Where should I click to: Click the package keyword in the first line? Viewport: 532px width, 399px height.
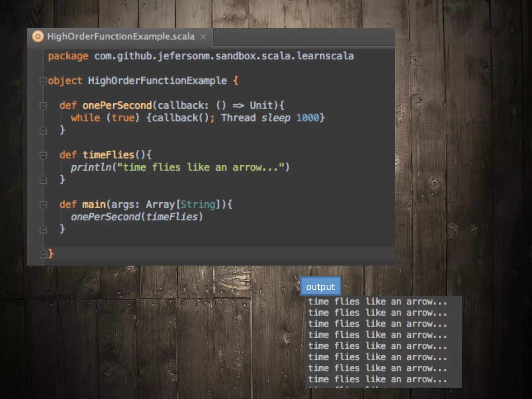pyautogui.click(x=68, y=56)
